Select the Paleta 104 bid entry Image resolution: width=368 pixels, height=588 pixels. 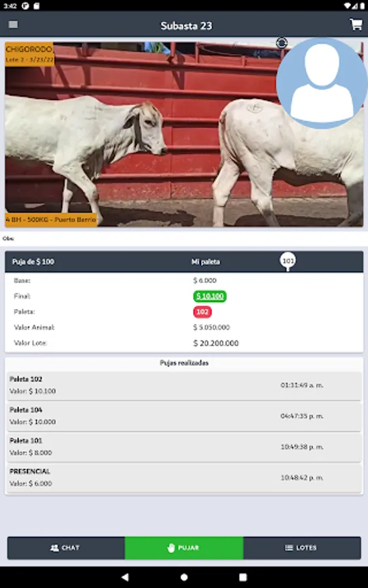click(184, 416)
